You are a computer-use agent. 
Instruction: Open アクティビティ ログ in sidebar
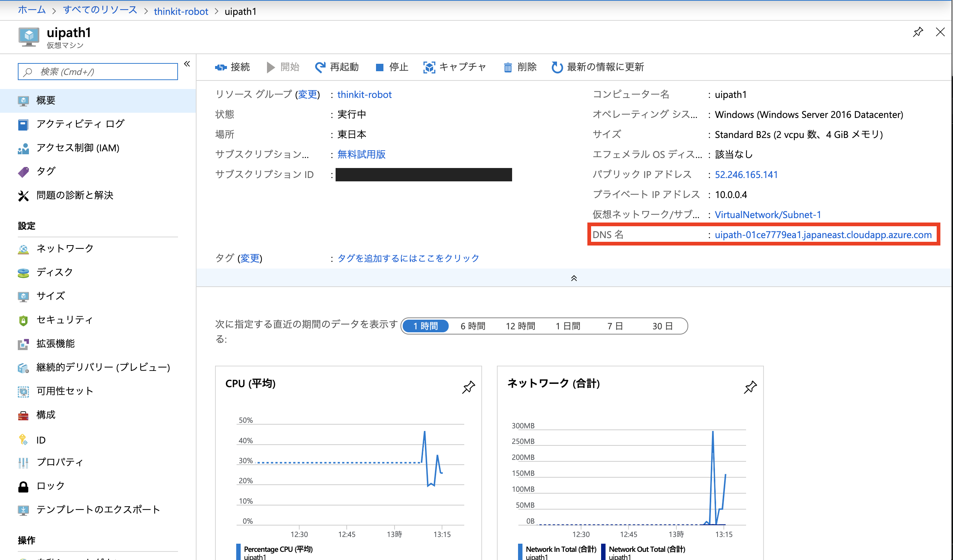(80, 124)
